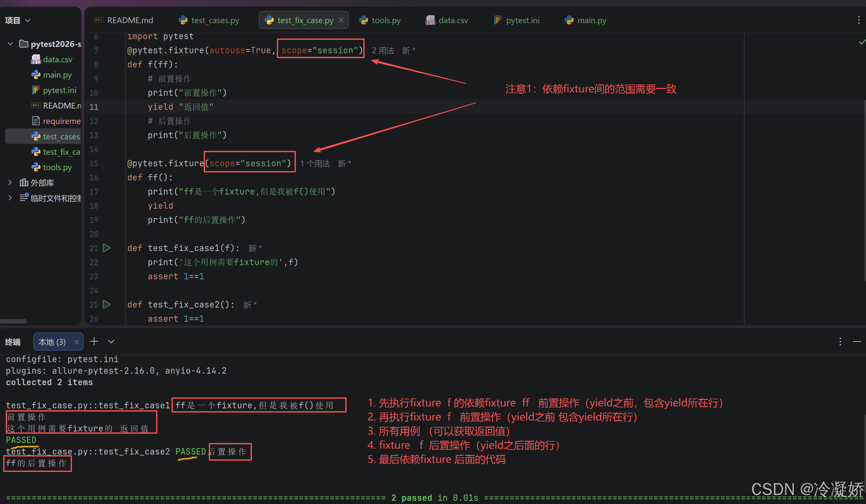The width and height of the screenshot is (866, 504).
Task: Collapse the pytest2026 project folder
Action: point(10,44)
